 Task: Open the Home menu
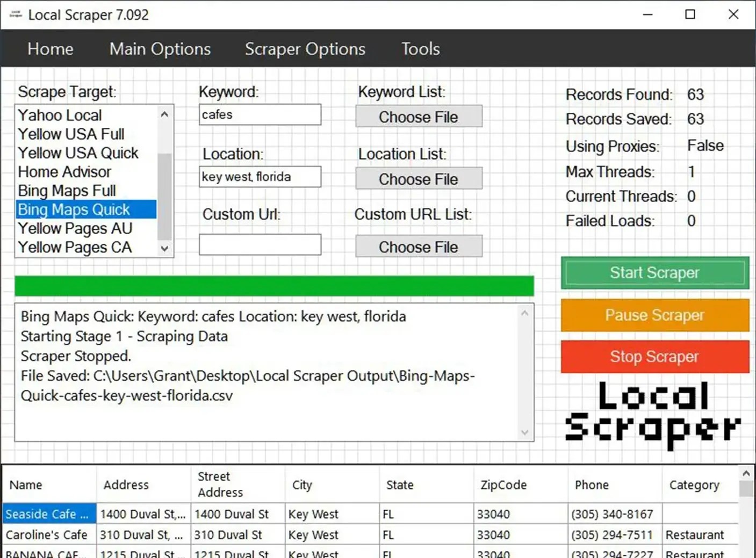pos(50,48)
